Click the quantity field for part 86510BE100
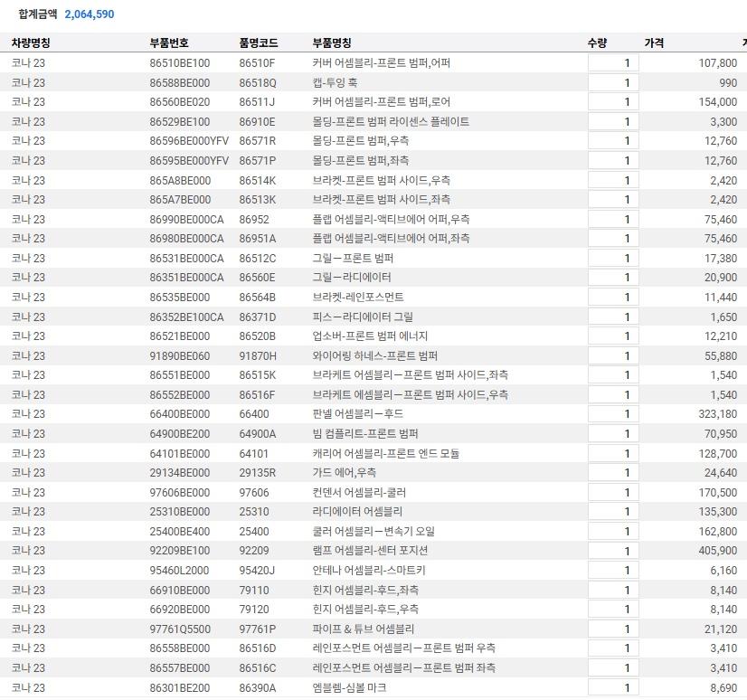Screen dimensions: 747x700 (613, 63)
